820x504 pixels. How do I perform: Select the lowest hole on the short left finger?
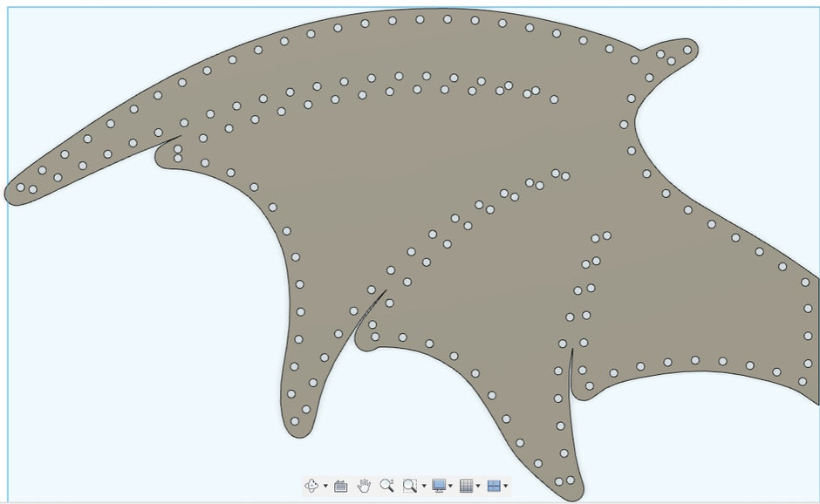coord(295,421)
